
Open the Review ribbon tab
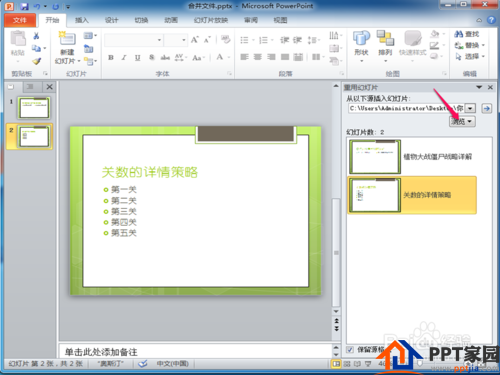click(251, 20)
